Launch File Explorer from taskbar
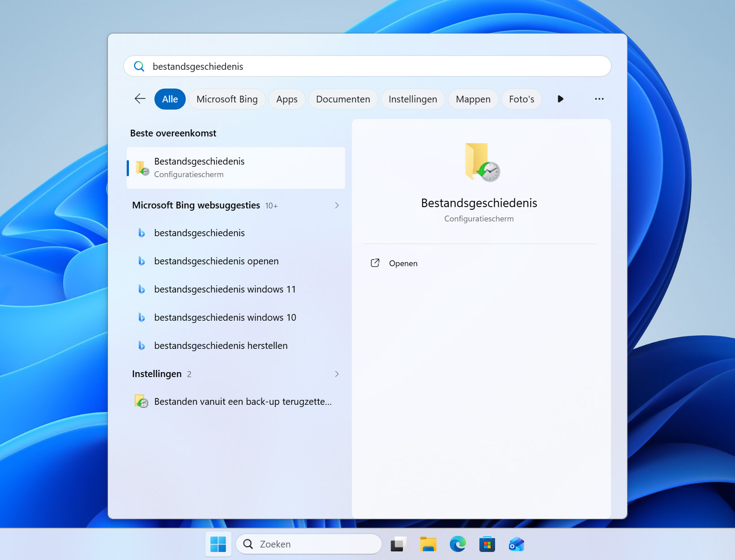The width and height of the screenshot is (735, 560). [428, 544]
